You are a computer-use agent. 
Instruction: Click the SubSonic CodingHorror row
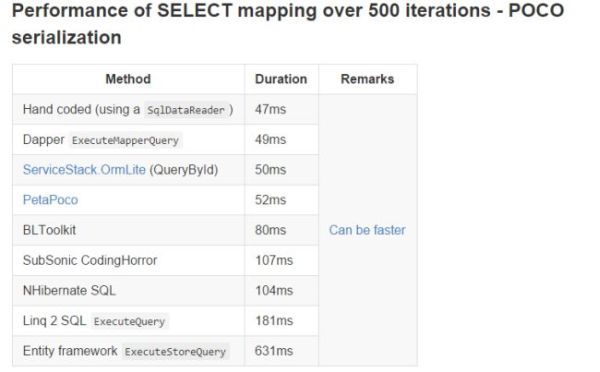click(x=166, y=260)
